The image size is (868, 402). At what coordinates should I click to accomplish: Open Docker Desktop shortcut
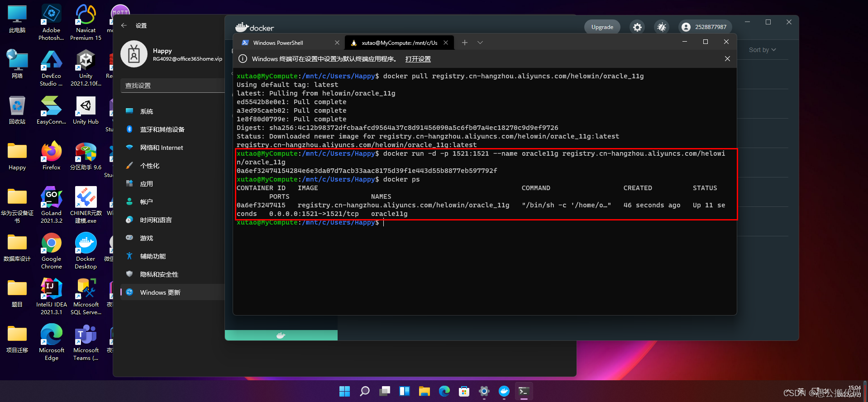[x=86, y=251]
